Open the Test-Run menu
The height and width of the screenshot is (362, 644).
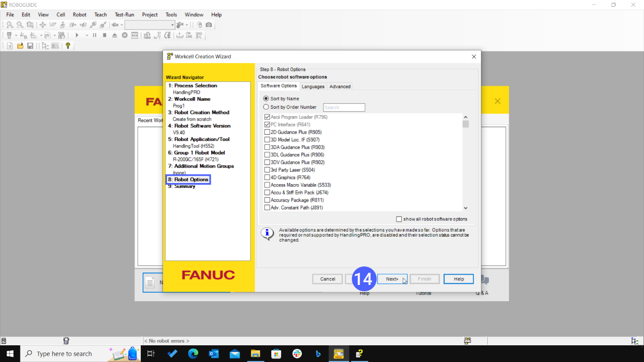pyautogui.click(x=124, y=14)
